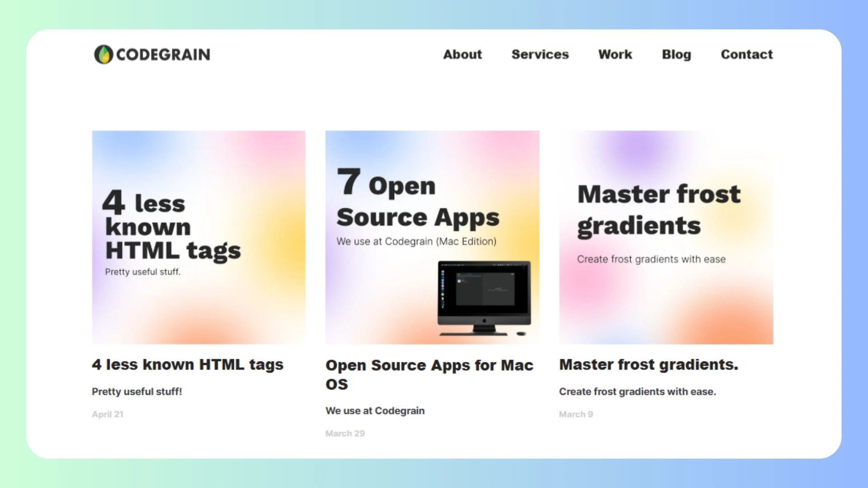This screenshot has height=488, width=868.
Task: Open the '4 less known HTML tags' post
Action: 187,364
